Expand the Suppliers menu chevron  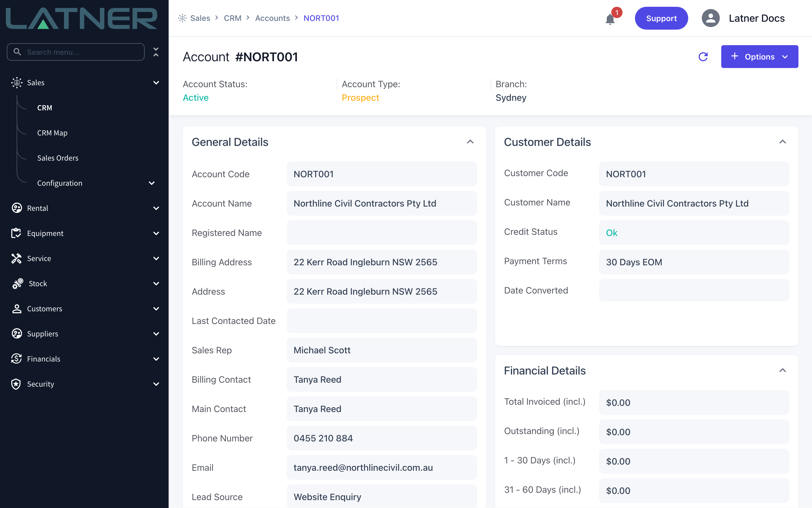(x=156, y=334)
